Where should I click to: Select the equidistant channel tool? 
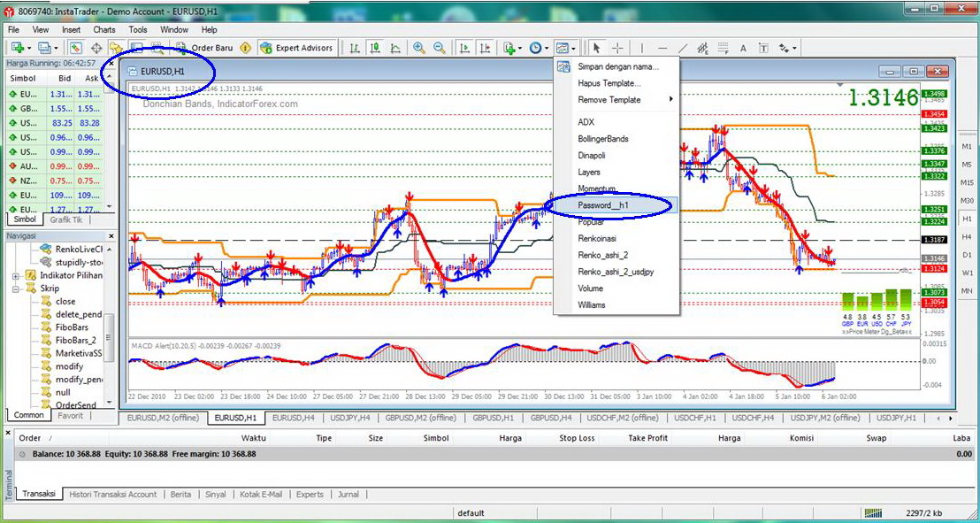[703, 48]
